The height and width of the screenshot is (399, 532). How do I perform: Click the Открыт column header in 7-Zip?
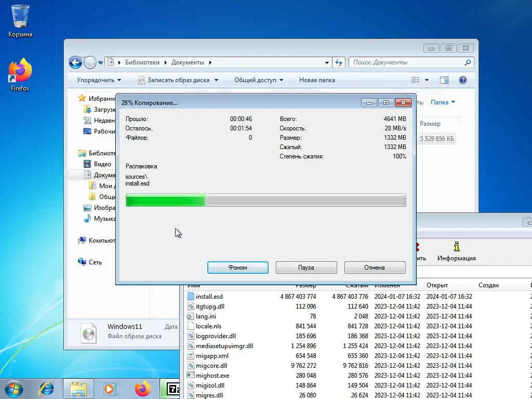pyautogui.click(x=437, y=285)
